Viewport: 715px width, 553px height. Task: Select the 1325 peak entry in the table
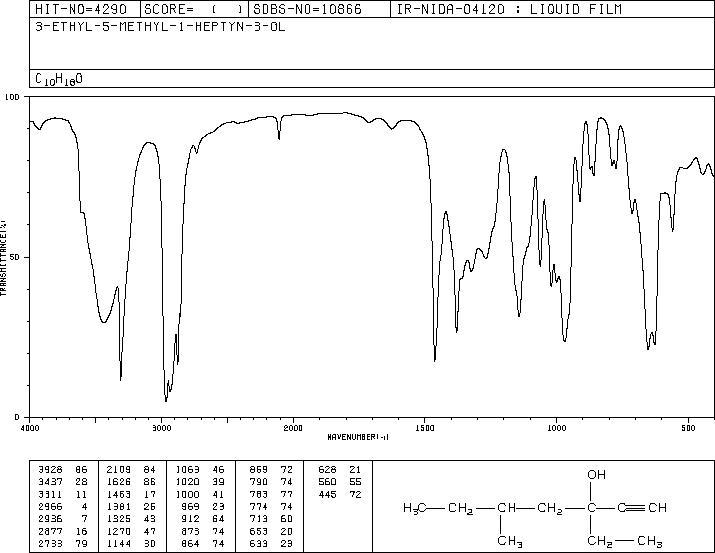click(131, 519)
